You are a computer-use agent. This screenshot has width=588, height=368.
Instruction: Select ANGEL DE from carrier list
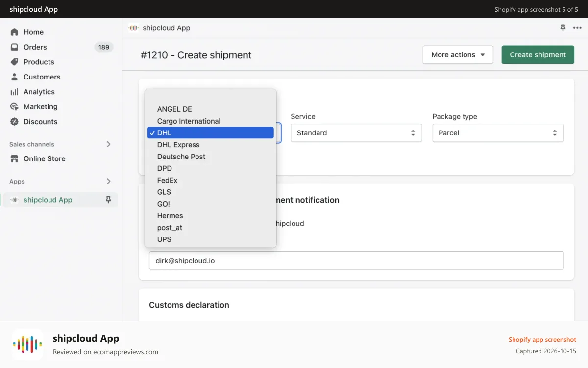[211, 109]
